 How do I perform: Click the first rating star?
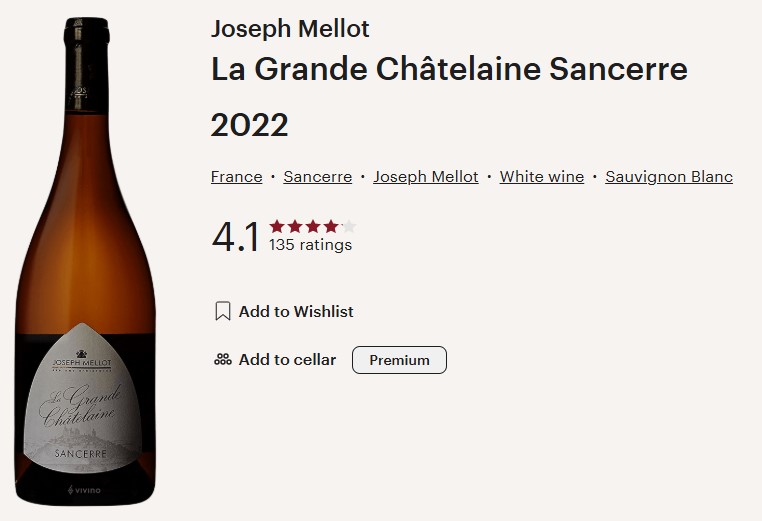[x=277, y=227]
